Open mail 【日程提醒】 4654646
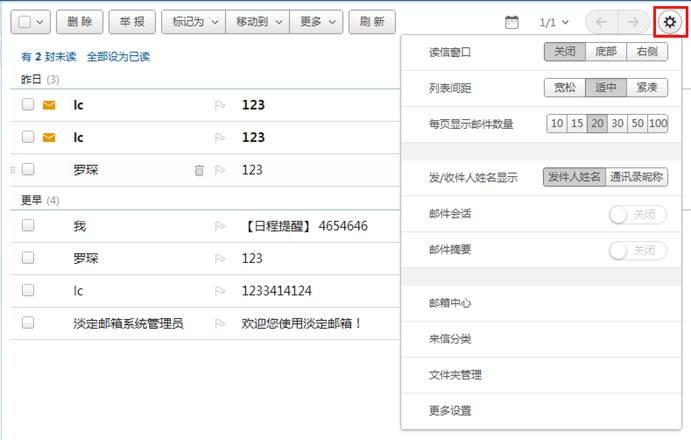This screenshot has height=440, width=691. pos(305,226)
